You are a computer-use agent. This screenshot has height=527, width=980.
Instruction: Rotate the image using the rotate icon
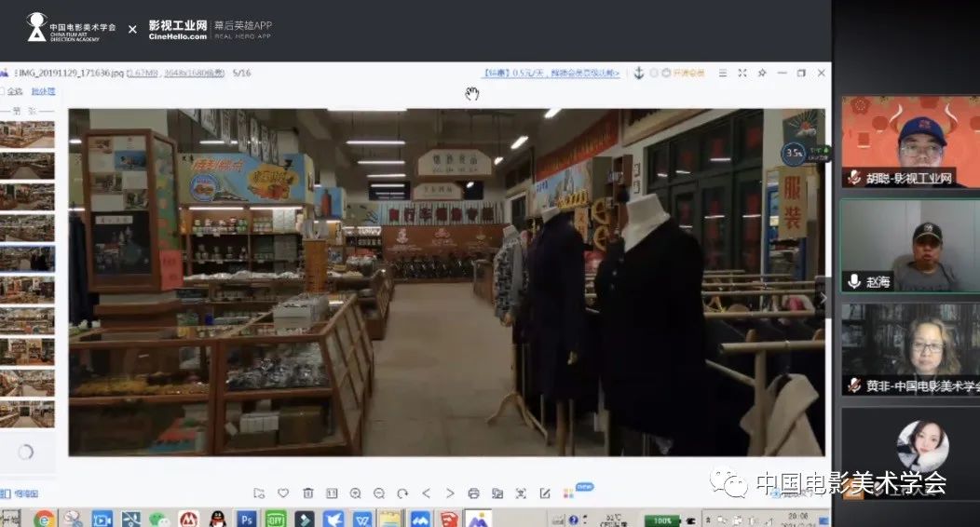tap(402, 493)
